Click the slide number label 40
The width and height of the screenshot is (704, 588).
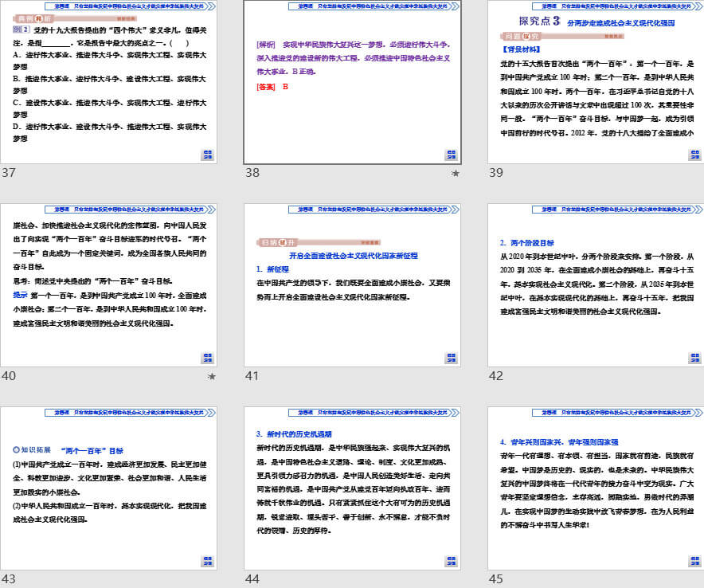9,375
